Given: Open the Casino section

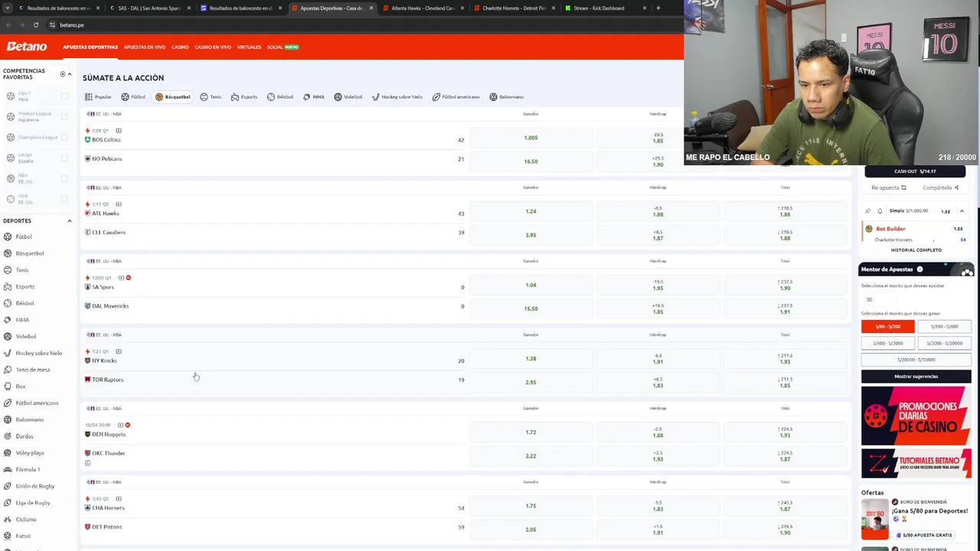Looking at the screenshot, I should pyautogui.click(x=180, y=47).
